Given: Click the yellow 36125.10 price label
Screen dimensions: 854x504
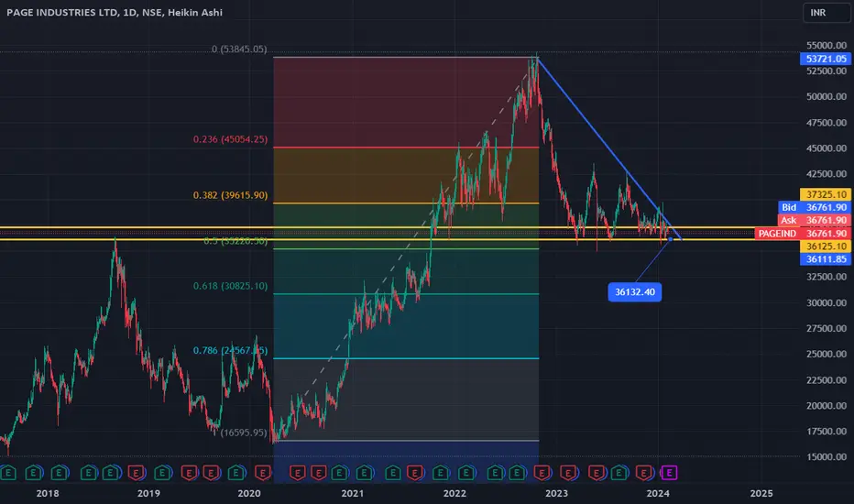Looking at the screenshot, I should 825,247.
